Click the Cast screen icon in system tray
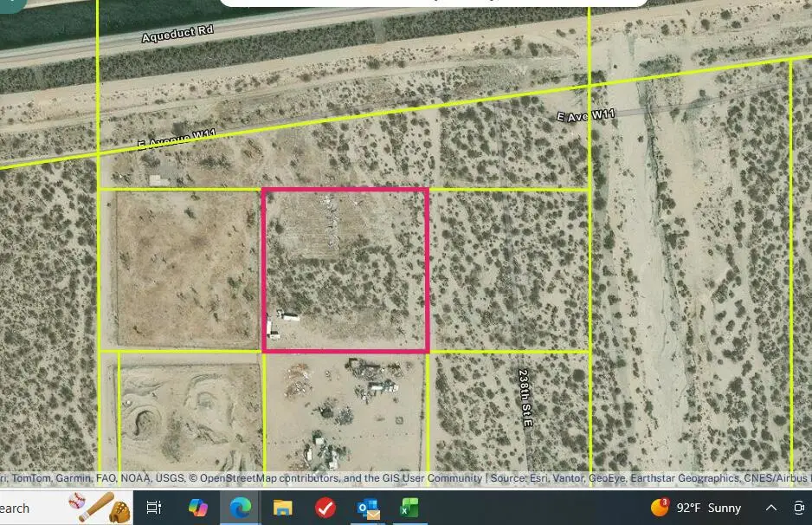This screenshot has height=525, width=812. click(799, 509)
